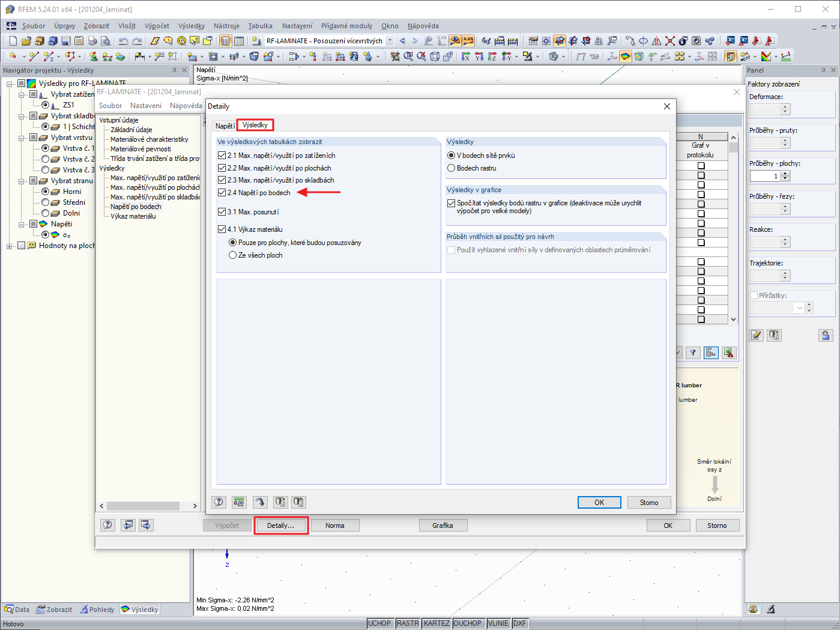Go to previous table with left arrow icon
Screen dimensions: 840x630
pos(128,525)
